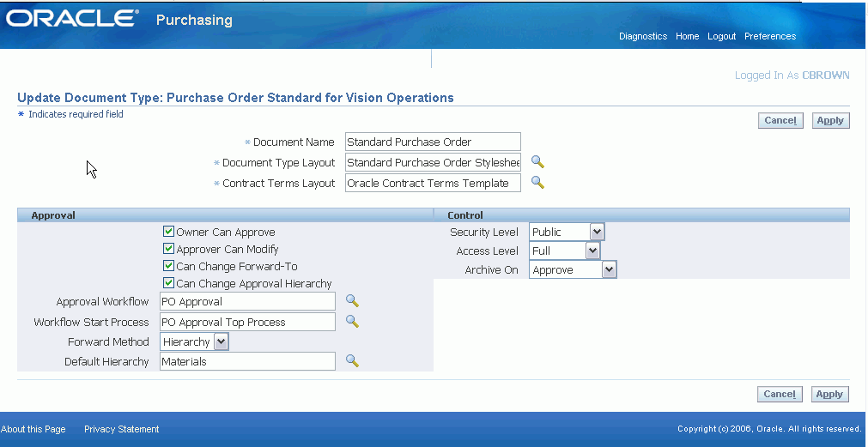Viewport: 868px width, 447px height.
Task: Open About this Page link
Action: [33, 429]
